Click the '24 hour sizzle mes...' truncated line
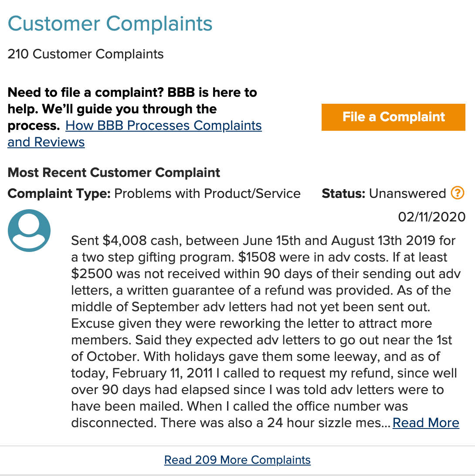Screen dimensions: 475x476 329,422
